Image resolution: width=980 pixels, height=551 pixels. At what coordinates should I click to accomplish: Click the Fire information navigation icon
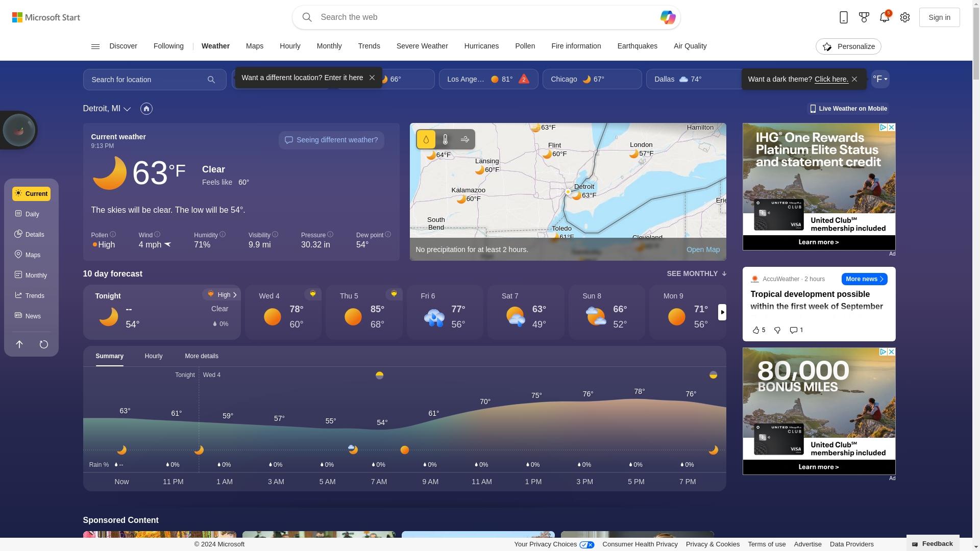576,46
